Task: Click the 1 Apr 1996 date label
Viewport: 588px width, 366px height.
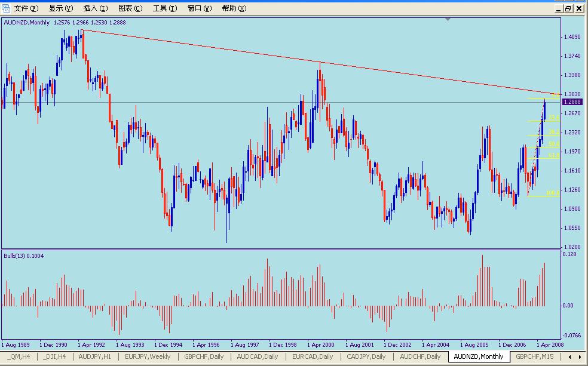Action: (206, 345)
